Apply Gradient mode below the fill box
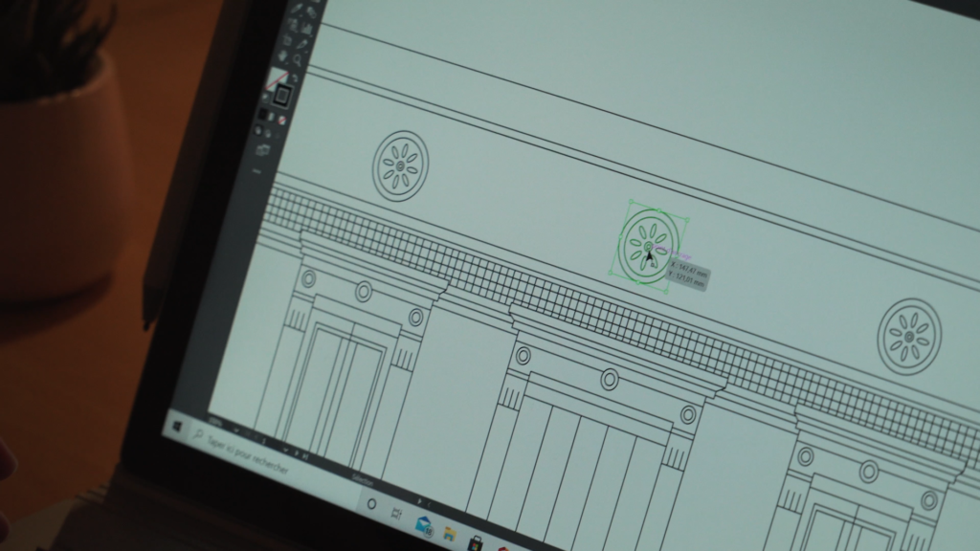The height and width of the screenshot is (551, 980). (x=272, y=117)
